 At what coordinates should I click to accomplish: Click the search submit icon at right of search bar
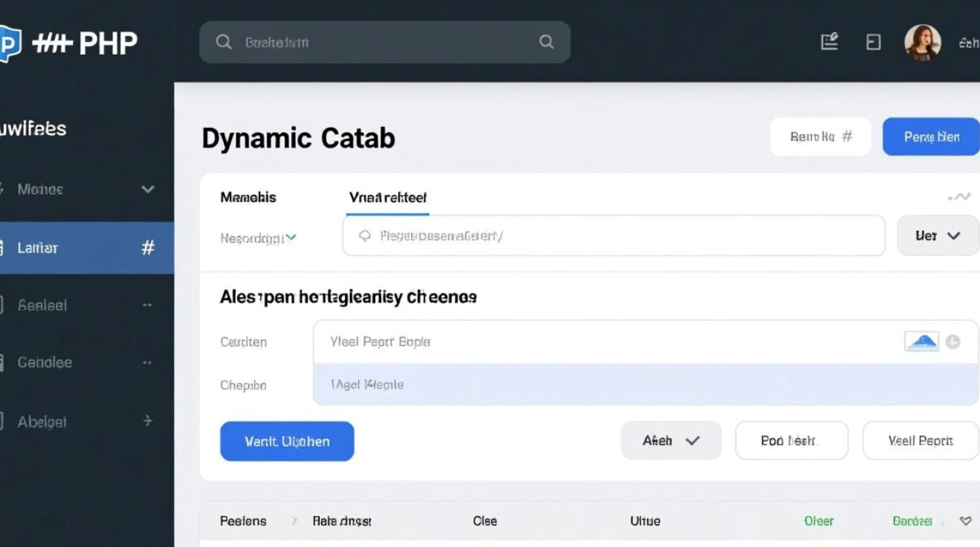[546, 42]
